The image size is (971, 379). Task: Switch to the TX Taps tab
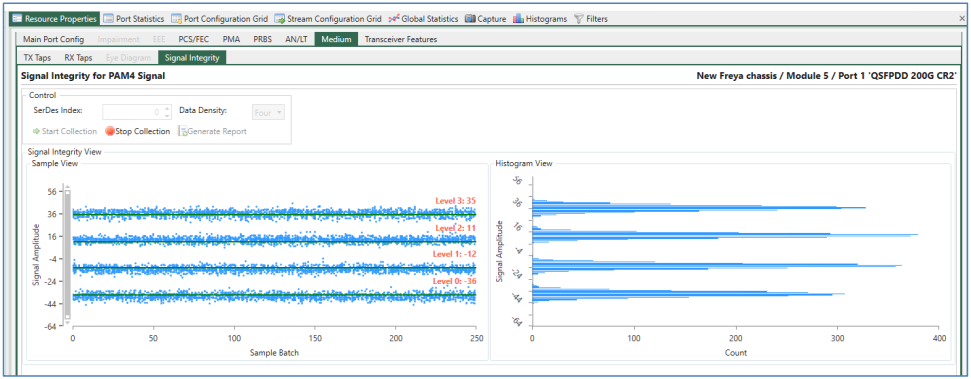pos(37,58)
